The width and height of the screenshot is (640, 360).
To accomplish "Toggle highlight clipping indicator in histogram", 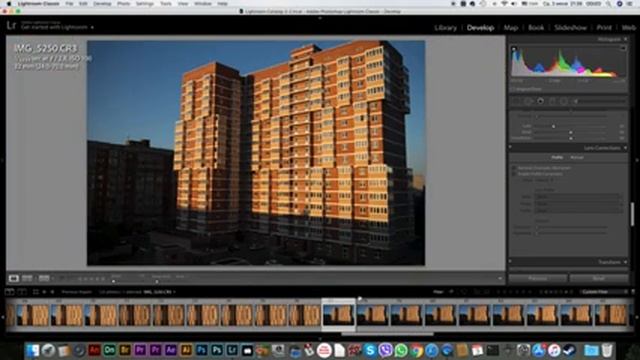I will coord(623,49).
